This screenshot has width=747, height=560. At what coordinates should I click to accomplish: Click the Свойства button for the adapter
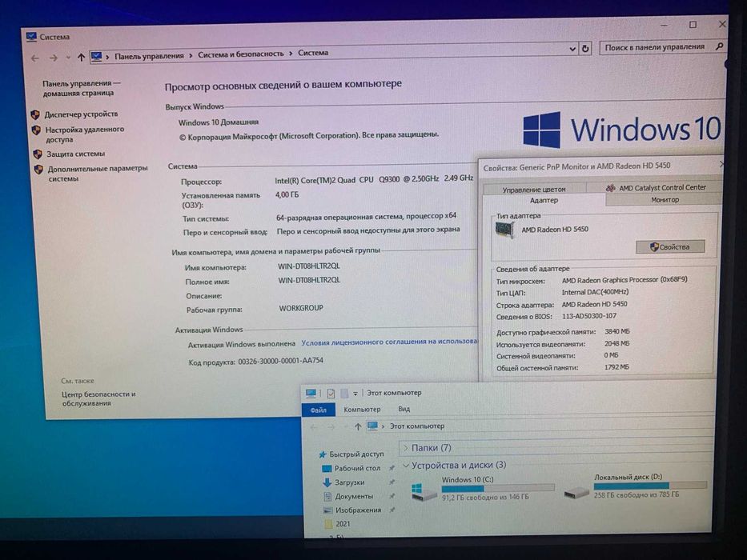coord(670,246)
